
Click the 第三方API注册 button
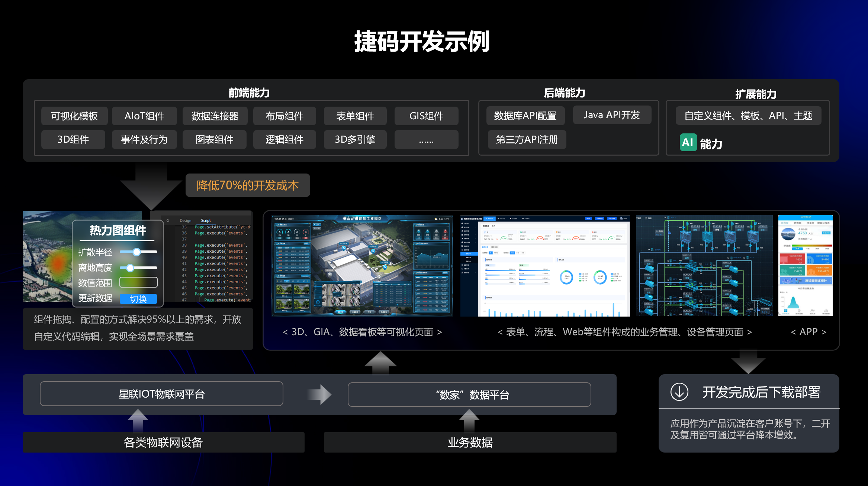tap(527, 139)
